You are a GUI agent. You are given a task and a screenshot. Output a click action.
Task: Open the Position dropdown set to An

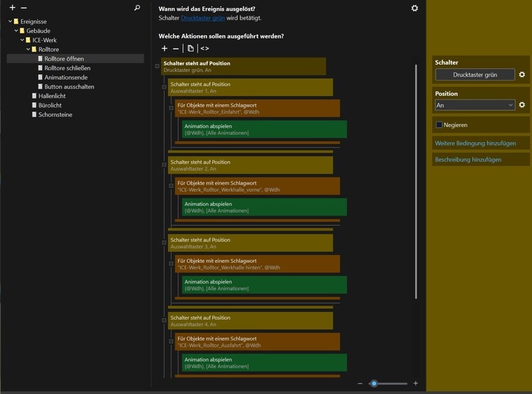point(475,105)
